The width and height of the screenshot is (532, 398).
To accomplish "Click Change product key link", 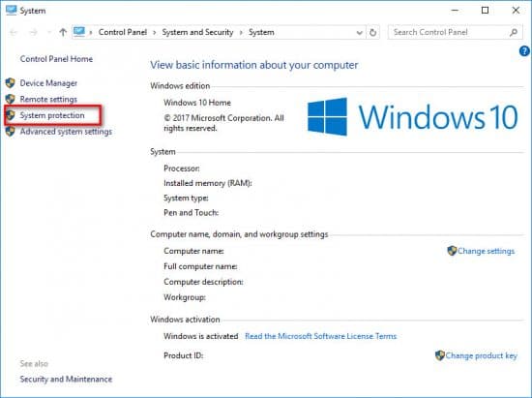I will click(x=481, y=355).
